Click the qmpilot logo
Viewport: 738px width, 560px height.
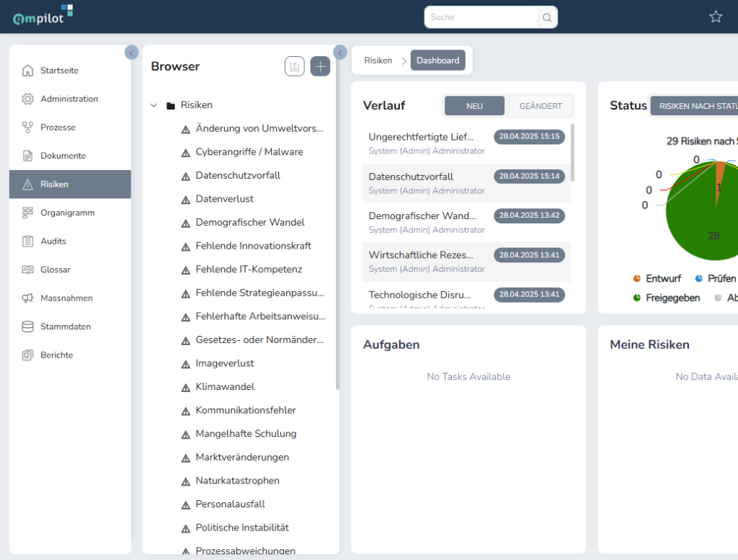(x=43, y=15)
